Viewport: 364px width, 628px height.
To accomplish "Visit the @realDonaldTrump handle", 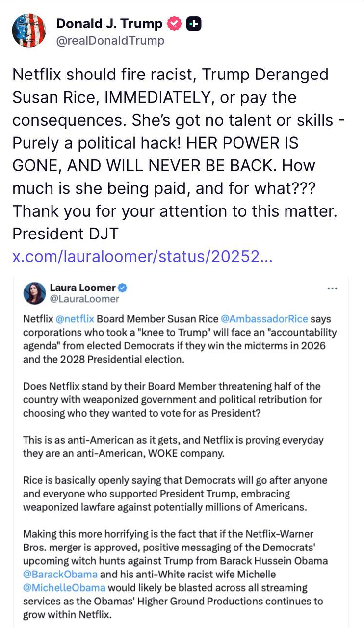I will (x=110, y=41).
